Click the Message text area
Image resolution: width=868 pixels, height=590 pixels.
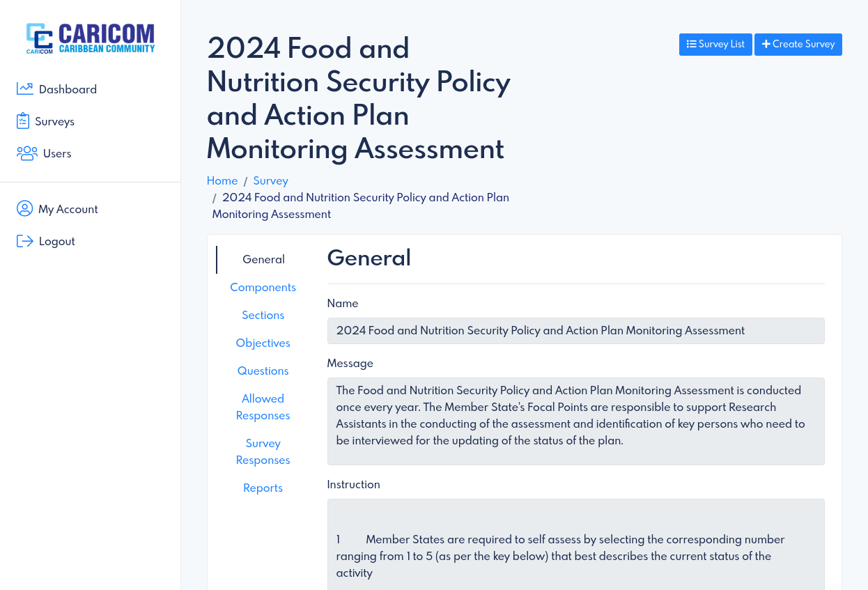tap(576, 421)
